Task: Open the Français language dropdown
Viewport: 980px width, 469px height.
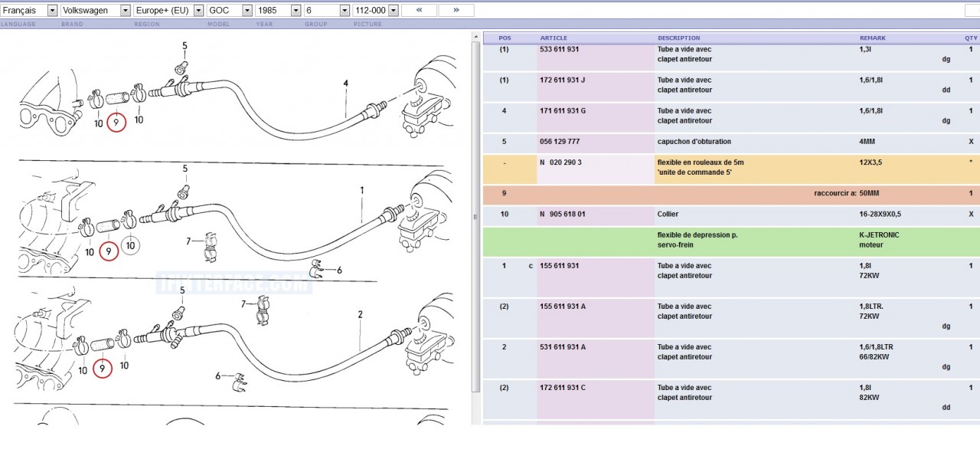Action: coord(29,11)
